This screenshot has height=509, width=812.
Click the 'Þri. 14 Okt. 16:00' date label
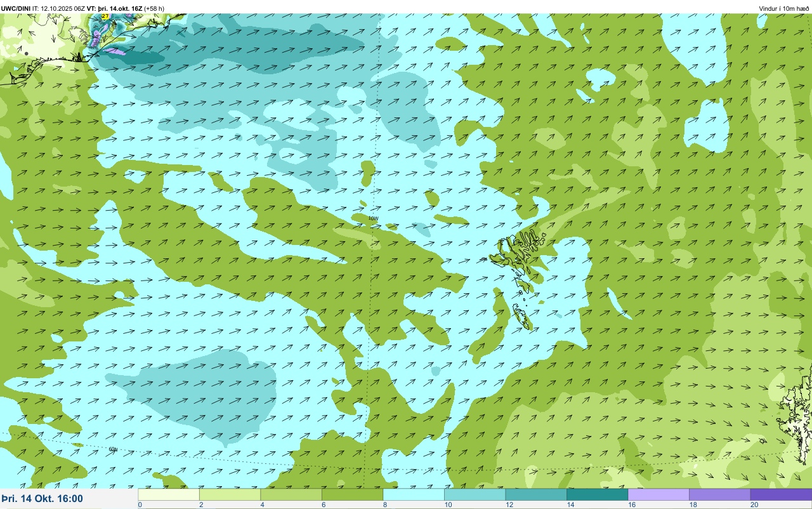[x=42, y=499]
